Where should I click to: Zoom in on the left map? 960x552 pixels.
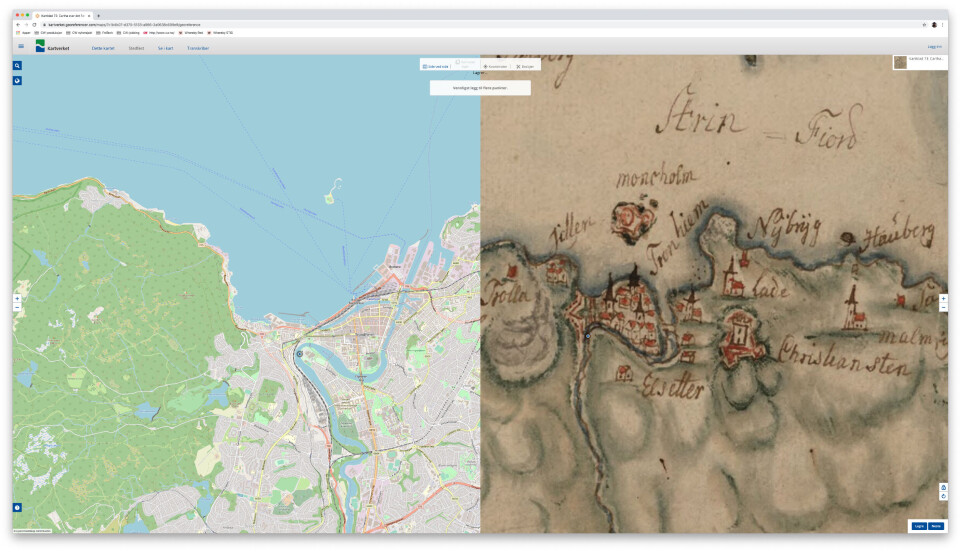tap(17, 299)
